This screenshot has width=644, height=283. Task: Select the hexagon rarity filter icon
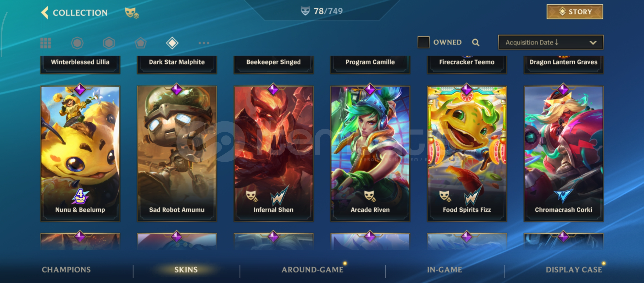click(x=109, y=43)
